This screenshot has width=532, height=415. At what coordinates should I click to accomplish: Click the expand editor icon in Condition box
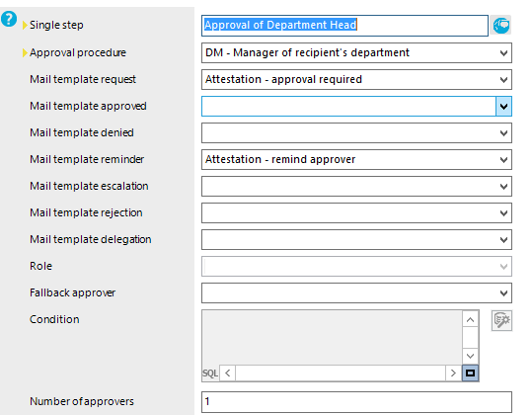pyautogui.click(x=470, y=373)
